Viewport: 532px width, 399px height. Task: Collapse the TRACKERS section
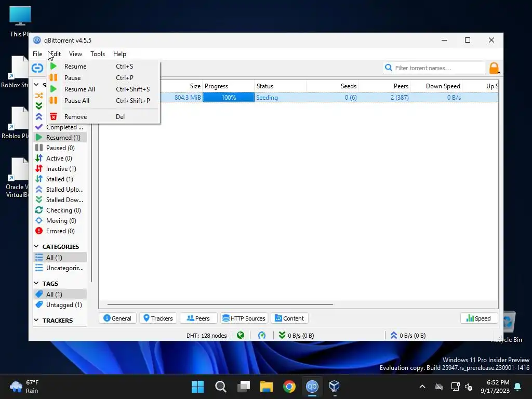point(36,320)
